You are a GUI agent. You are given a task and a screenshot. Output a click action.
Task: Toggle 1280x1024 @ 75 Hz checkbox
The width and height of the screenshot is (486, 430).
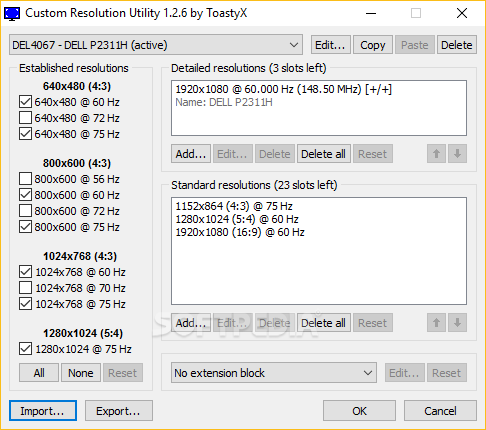click(x=25, y=349)
